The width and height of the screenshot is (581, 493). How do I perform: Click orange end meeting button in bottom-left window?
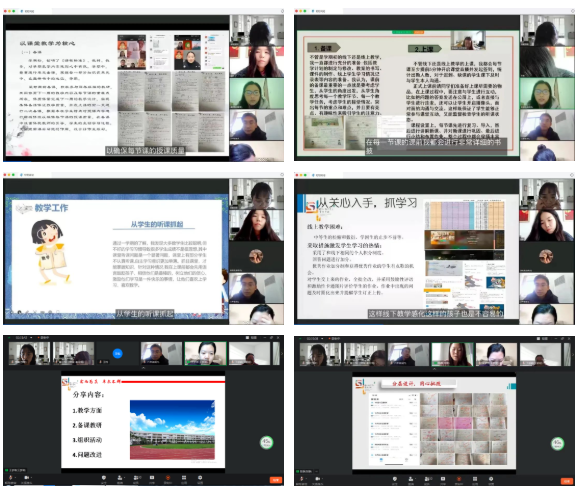pyautogui.click(x=276, y=480)
